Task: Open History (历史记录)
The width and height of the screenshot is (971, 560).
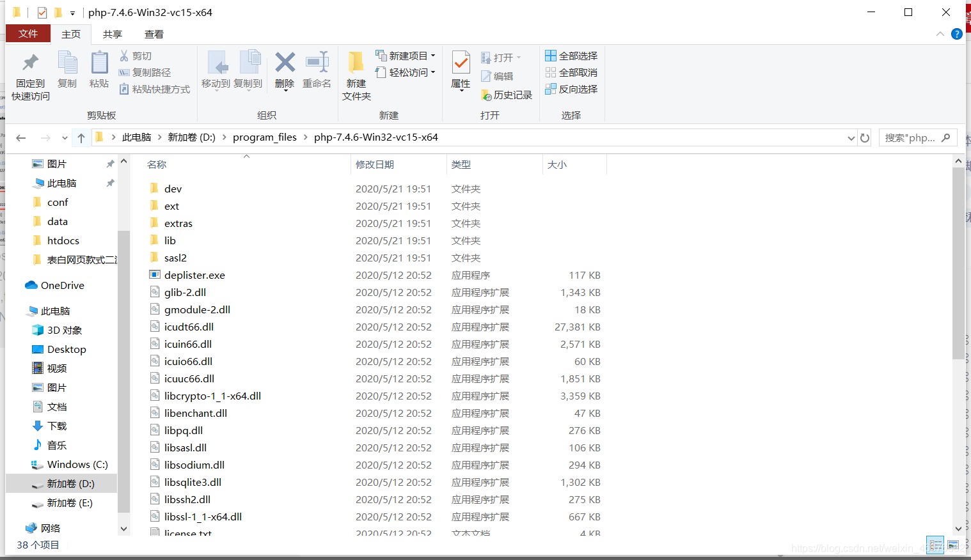Action: tap(506, 95)
